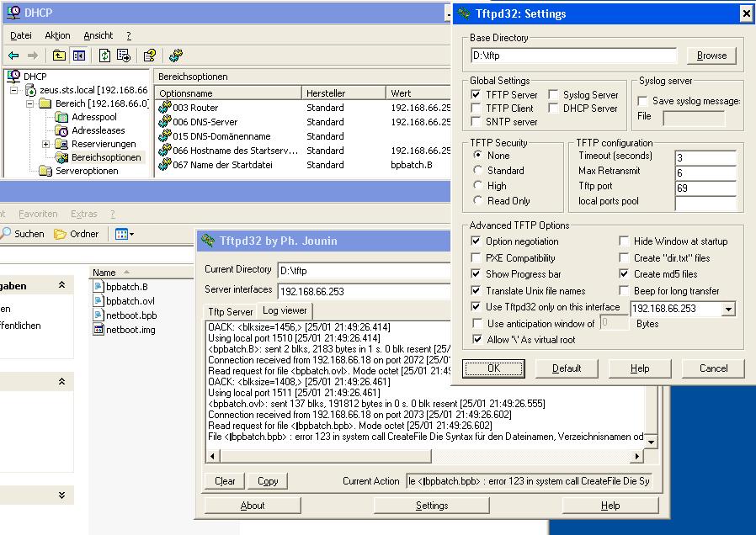Click the 066 Hostname des Startservers icon
Screen dimensions: 756x535
pyautogui.click(x=165, y=151)
